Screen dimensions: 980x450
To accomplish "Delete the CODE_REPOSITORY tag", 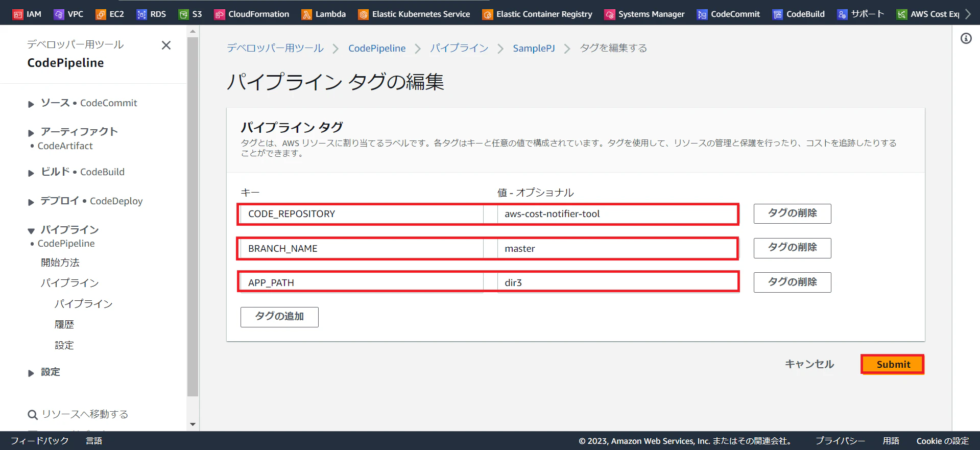I will (x=792, y=214).
